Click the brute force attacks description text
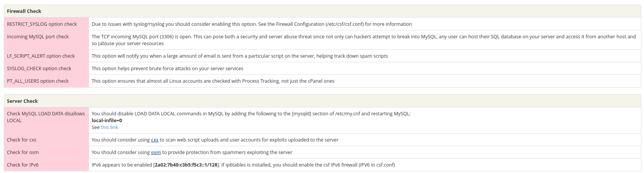The height and width of the screenshot is (173, 644). pyautogui.click(x=167, y=68)
